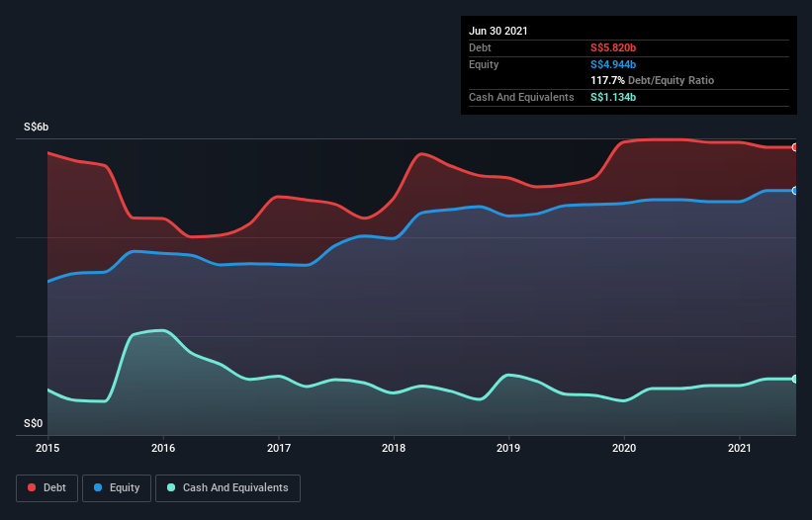The width and height of the screenshot is (812, 520).
Task: Click the blue Equity legend dot
Action: (98, 487)
